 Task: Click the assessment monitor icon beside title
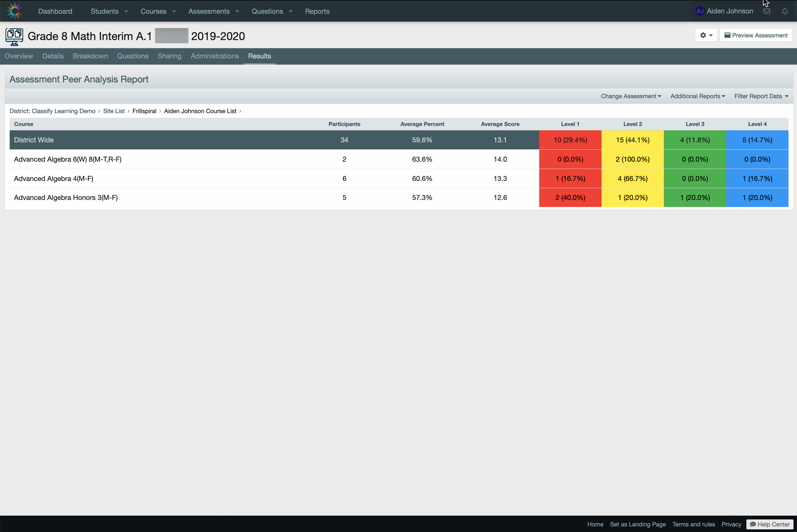point(14,36)
